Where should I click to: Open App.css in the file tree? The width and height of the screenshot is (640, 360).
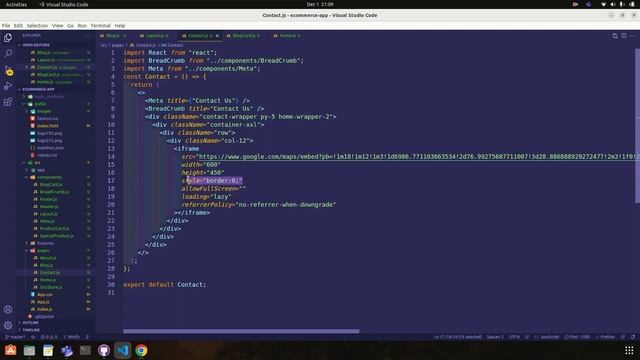[x=45, y=295]
